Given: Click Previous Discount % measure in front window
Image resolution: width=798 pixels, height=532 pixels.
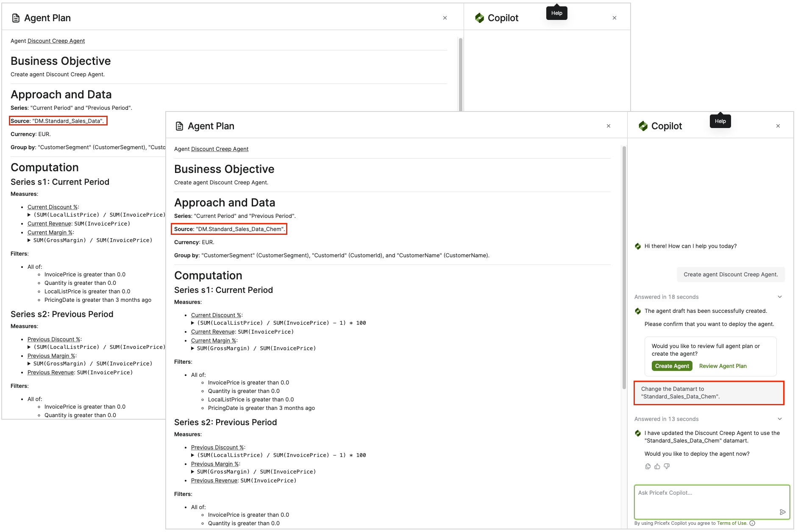Looking at the screenshot, I should click(x=217, y=448).
